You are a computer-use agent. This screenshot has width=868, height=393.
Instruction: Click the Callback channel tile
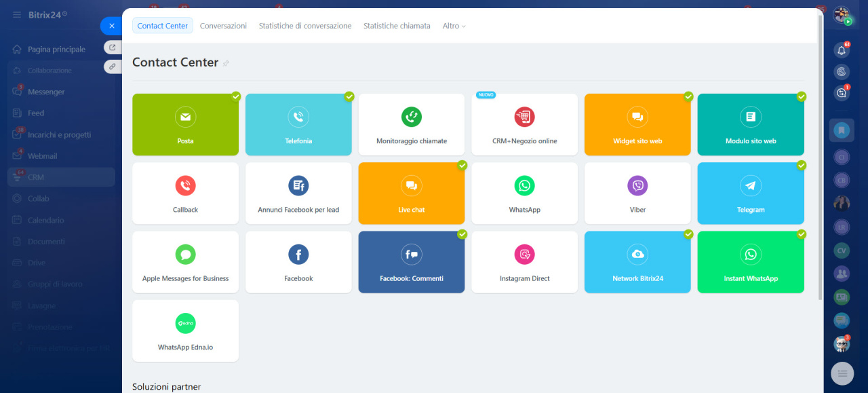[185, 193]
